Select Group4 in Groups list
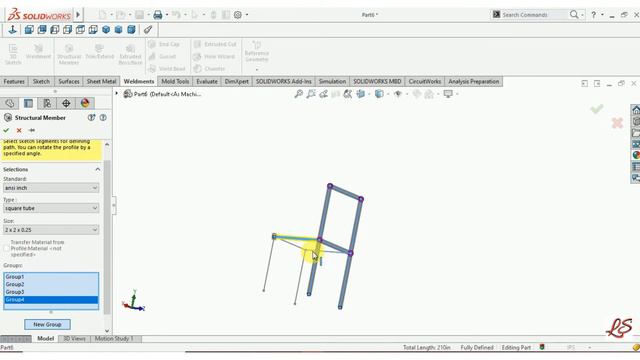 (x=51, y=300)
